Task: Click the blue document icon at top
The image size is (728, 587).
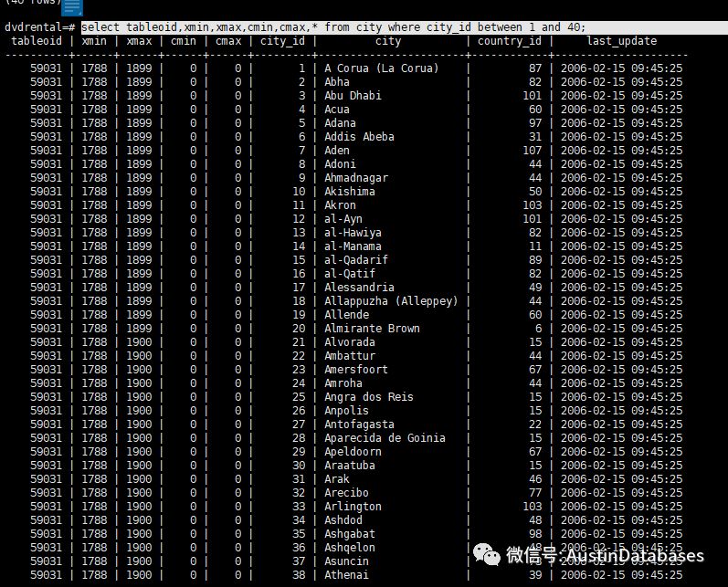Action: pyautogui.click(x=71, y=8)
